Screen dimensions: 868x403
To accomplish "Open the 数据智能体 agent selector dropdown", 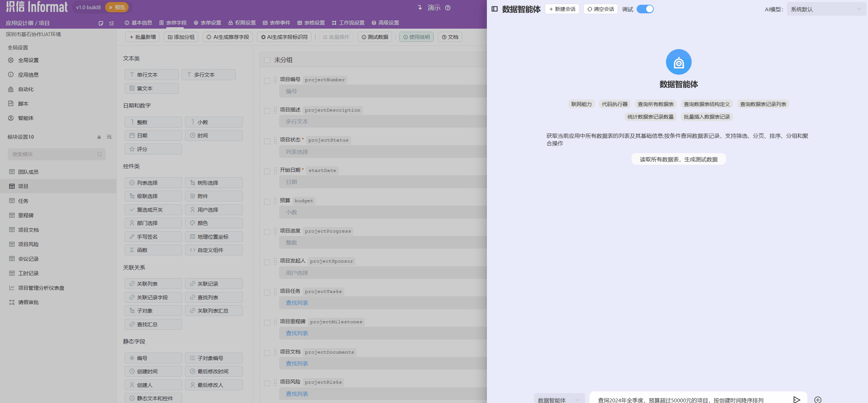I will tap(559, 400).
